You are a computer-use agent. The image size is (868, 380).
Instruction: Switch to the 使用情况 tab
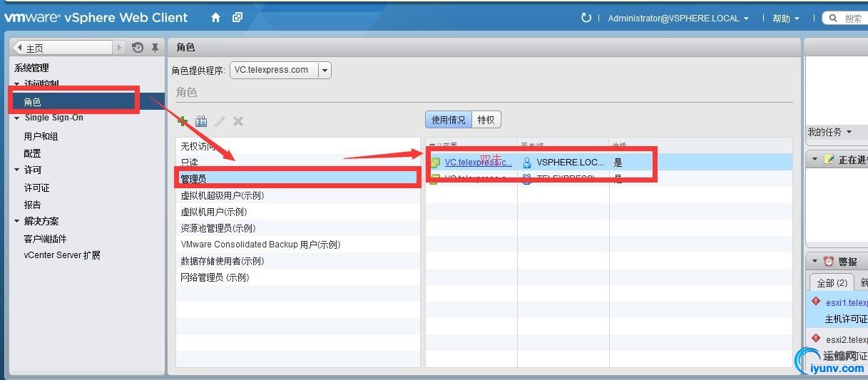(448, 120)
